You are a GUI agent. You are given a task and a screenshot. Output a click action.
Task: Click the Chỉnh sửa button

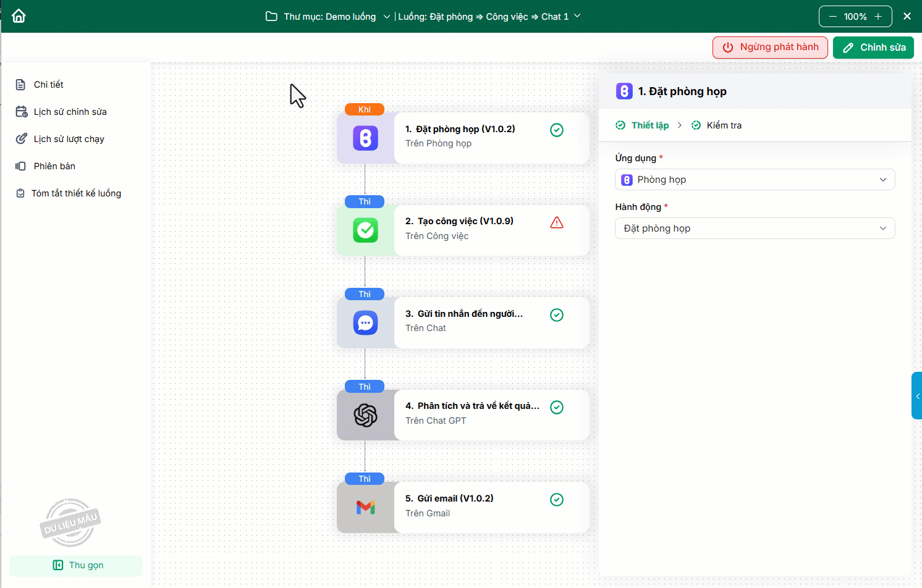(873, 48)
